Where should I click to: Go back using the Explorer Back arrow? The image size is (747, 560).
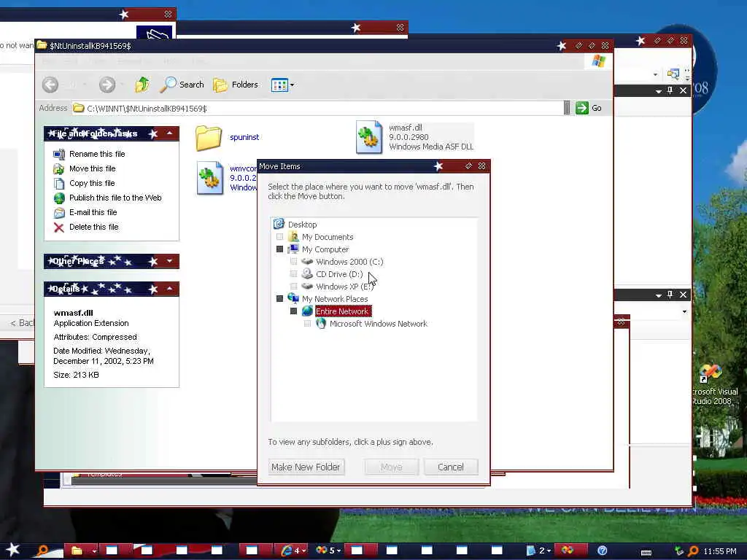point(50,85)
